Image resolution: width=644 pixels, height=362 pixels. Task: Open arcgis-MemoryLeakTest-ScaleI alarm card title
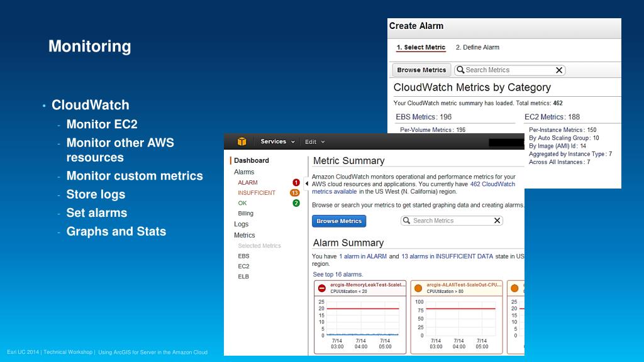pos(367,285)
